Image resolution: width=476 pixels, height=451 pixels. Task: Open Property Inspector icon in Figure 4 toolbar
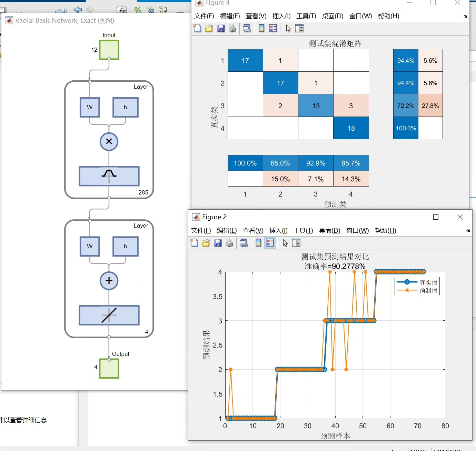(x=299, y=29)
